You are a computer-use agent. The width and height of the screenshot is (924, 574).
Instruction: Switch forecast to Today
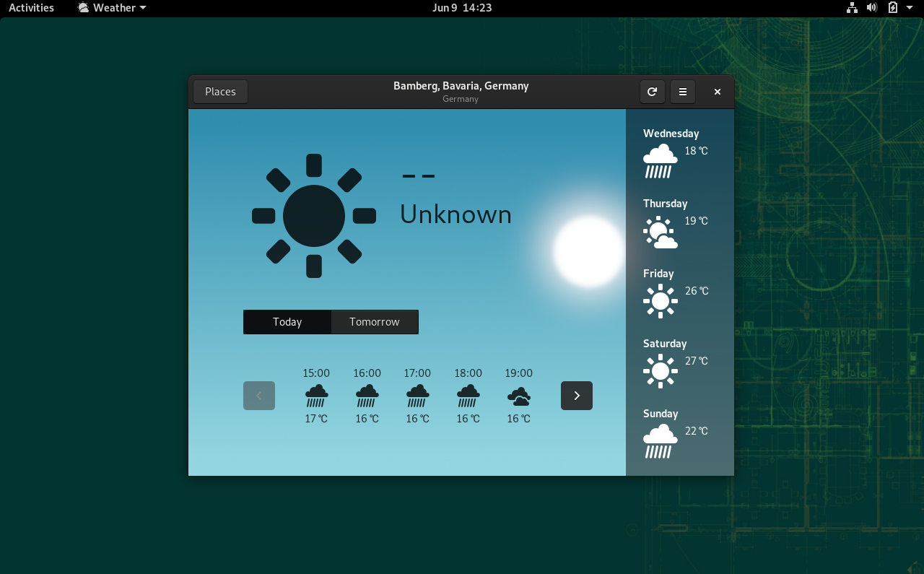point(287,322)
